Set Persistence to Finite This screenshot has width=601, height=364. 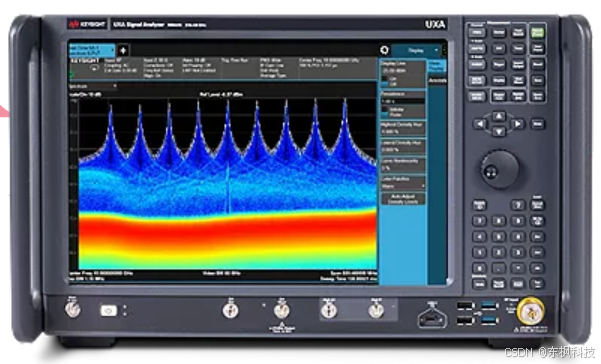[392, 114]
